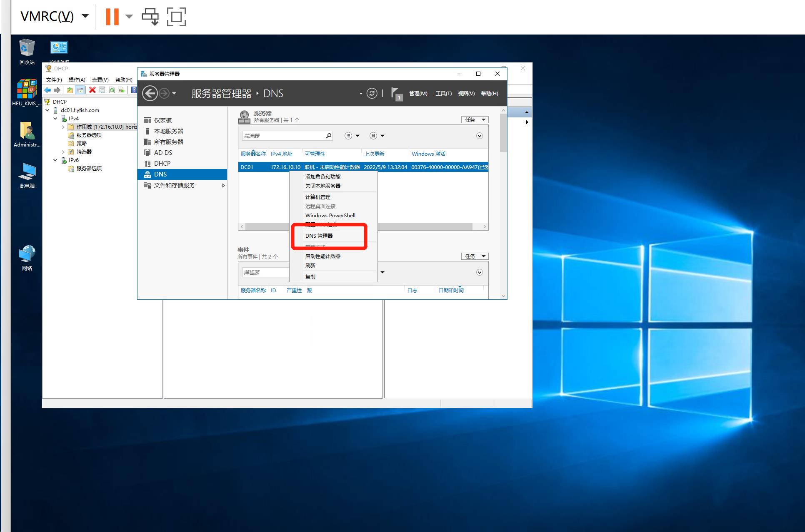Screen dimensions: 805x532
Task: Select DNS role in Server Manager sidebar
Action: 182,174
